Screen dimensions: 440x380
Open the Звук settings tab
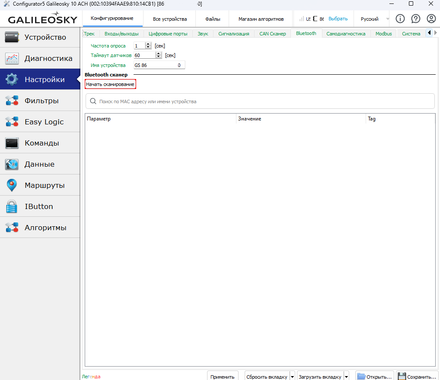click(x=203, y=34)
